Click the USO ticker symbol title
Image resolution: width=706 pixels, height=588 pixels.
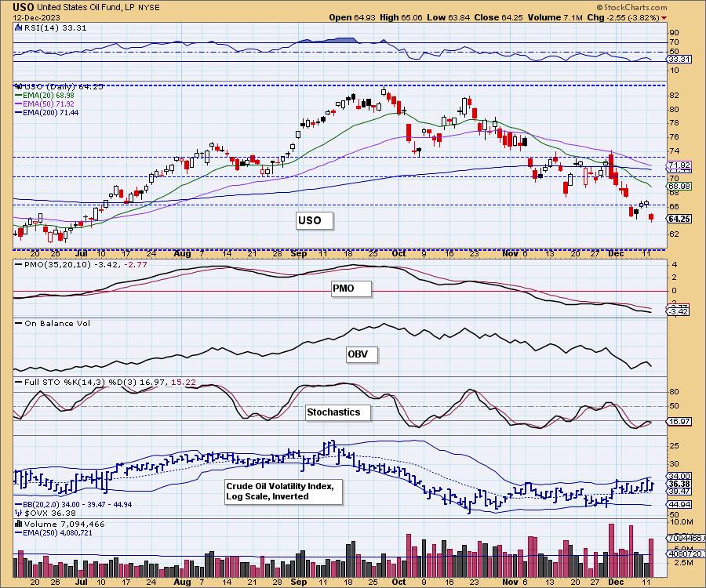click(24, 7)
